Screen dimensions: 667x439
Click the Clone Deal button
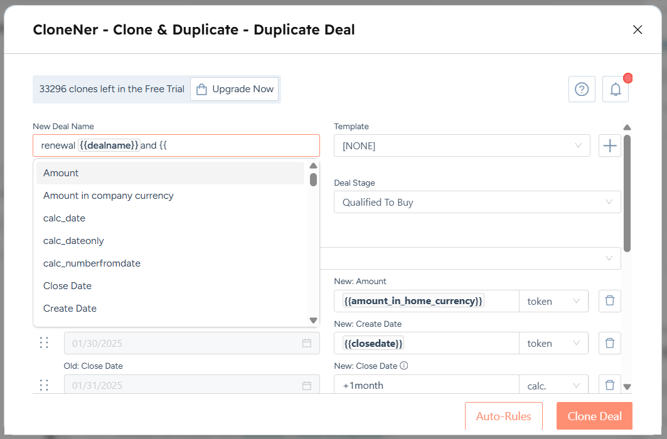pos(594,416)
